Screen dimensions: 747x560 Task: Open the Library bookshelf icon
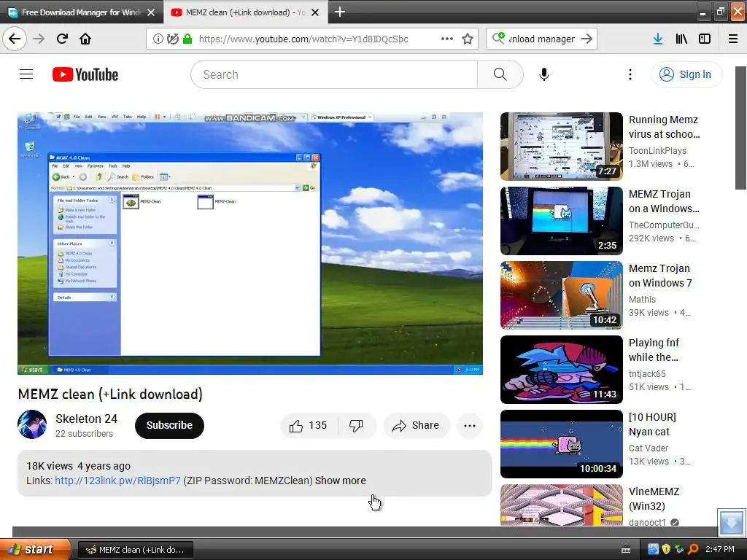point(681,39)
